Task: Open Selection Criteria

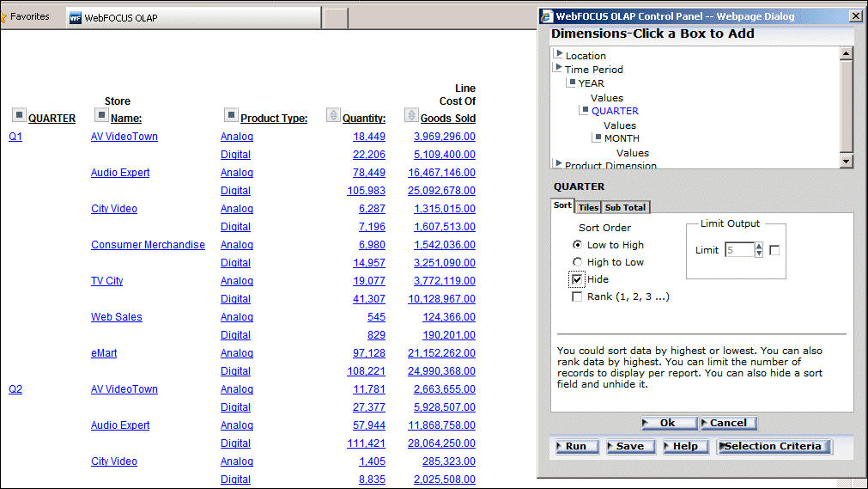Action: [774, 446]
